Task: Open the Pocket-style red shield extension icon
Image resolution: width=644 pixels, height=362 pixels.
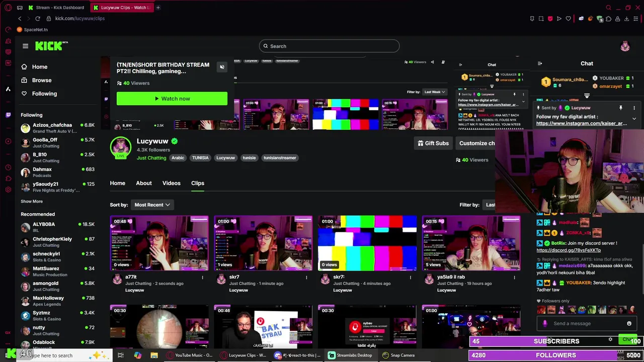Action: point(550,19)
